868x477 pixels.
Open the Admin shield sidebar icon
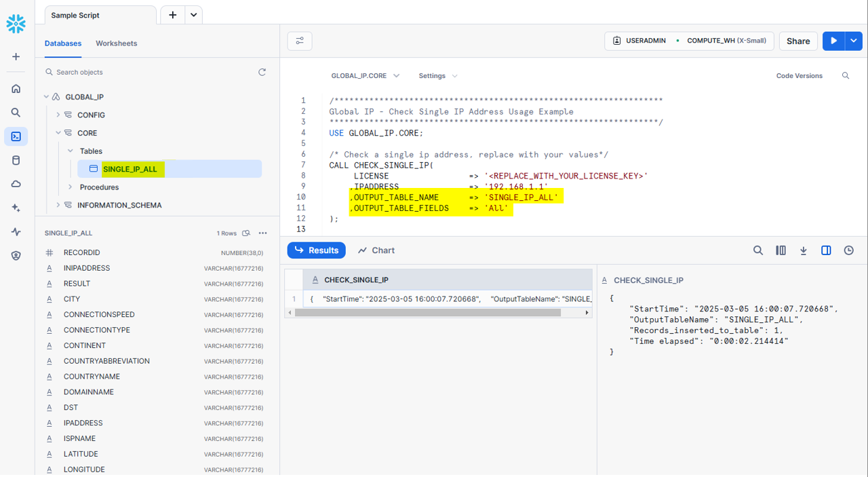16,256
